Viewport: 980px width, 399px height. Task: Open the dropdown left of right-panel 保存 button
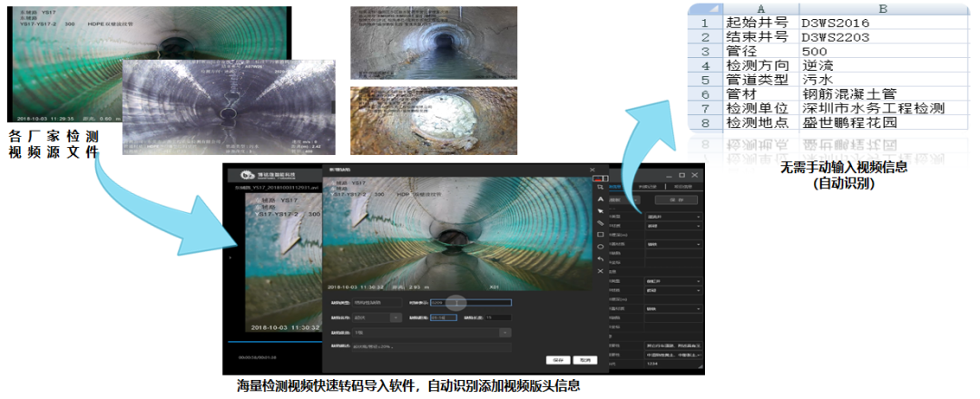tap(623, 199)
